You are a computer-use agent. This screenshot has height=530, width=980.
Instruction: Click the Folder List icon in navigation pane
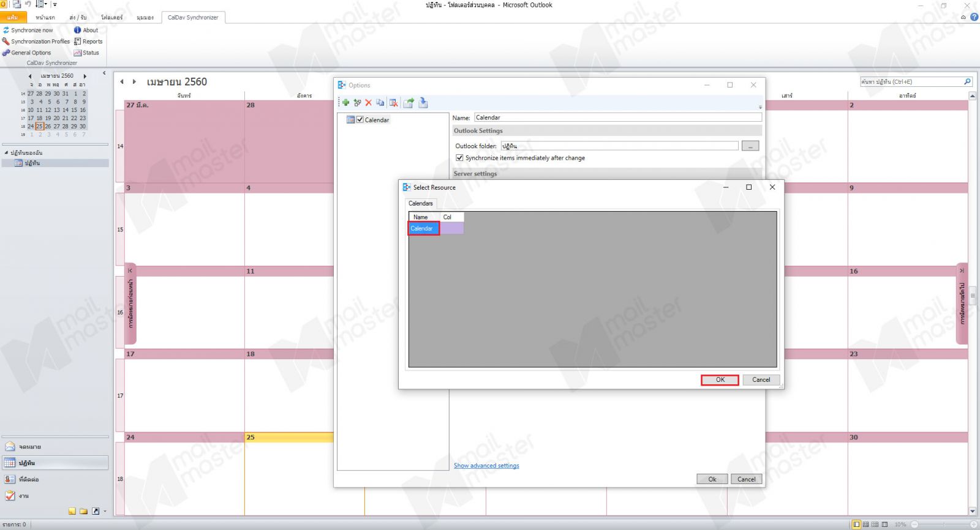click(x=84, y=511)
